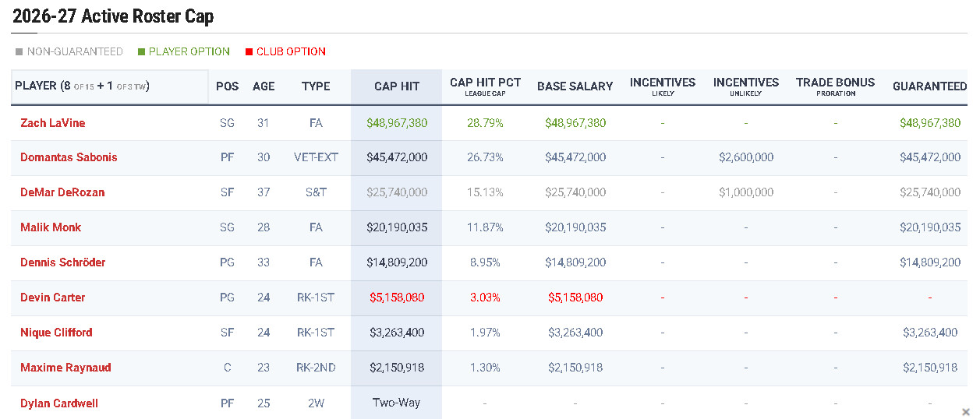Sort by Cap Hit Pct header
Viewport: 980px width, 419px height.
(485, 83)
